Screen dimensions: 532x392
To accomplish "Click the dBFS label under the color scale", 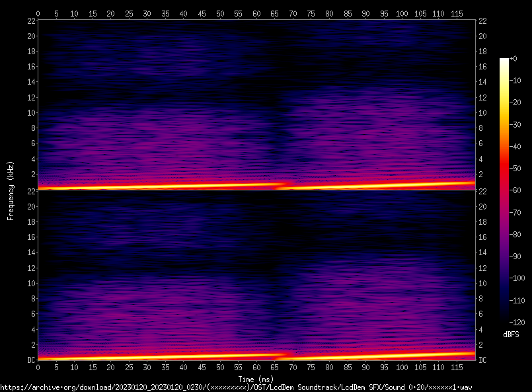I will [x=511, y=335].
